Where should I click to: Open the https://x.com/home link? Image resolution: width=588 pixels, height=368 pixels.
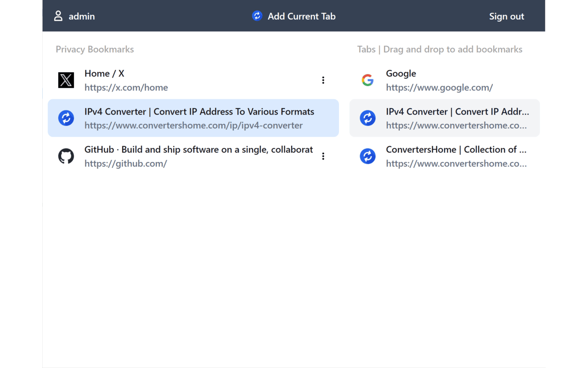126,87
